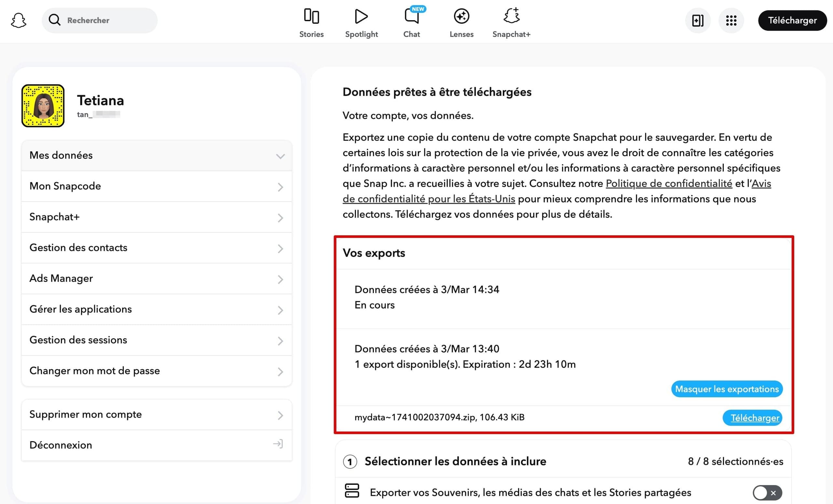
Task: Open the Chat tab
Action: point(411,23)
